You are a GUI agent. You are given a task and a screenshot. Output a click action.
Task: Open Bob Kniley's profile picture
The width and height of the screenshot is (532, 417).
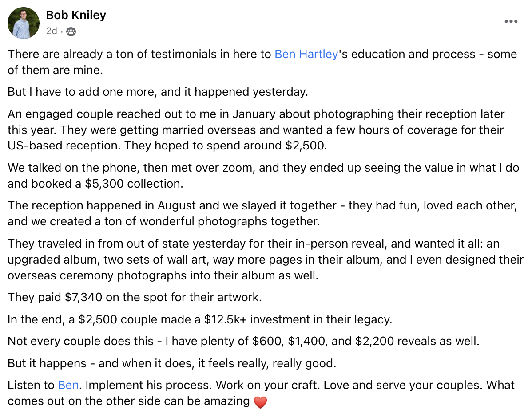click(x=24, y=23)
